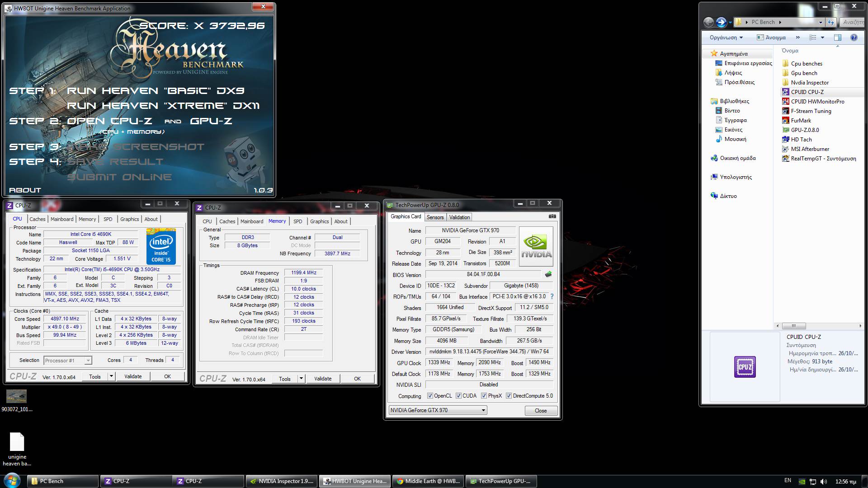Launch the CPUID CPU-Z shortcut

click(x=807, y=92)
